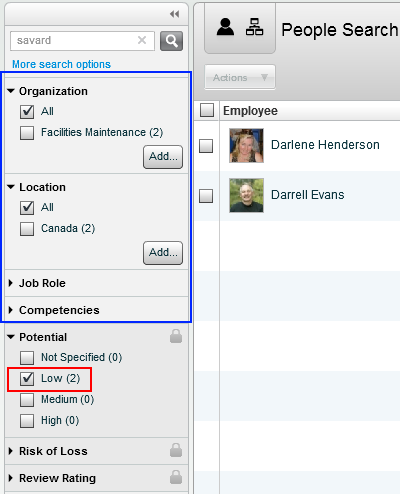Click the Potential lock icon

click(x=176, y=336)
